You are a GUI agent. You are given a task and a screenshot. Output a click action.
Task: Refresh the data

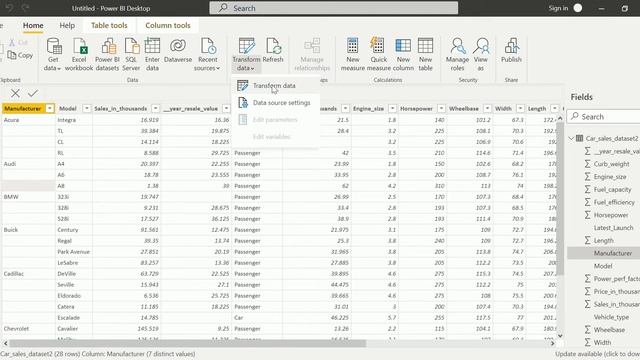click(273, 50)
